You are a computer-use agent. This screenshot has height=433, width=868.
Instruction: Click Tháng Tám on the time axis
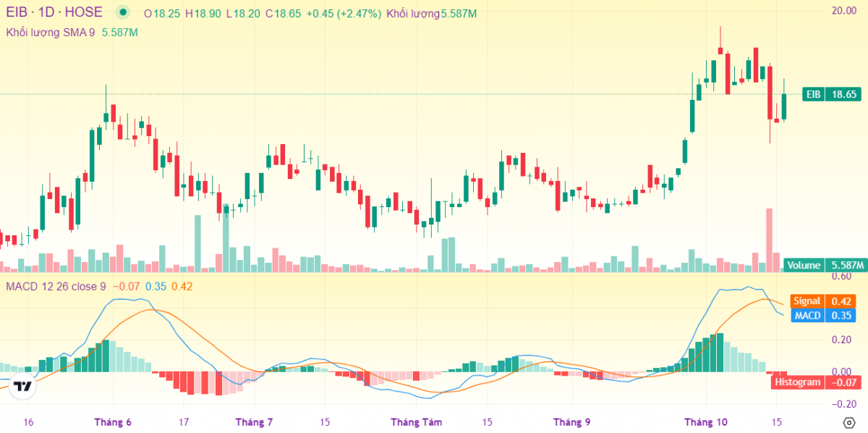(416, 422)
